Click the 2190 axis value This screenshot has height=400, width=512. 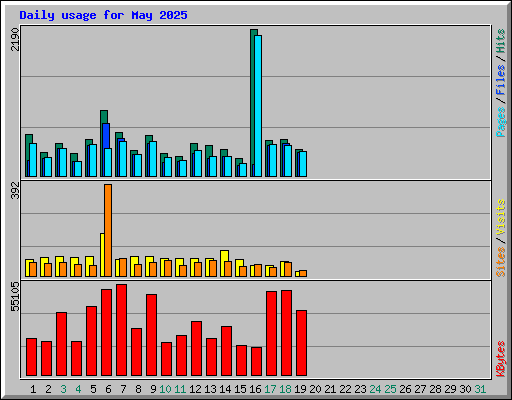(15, 39)
